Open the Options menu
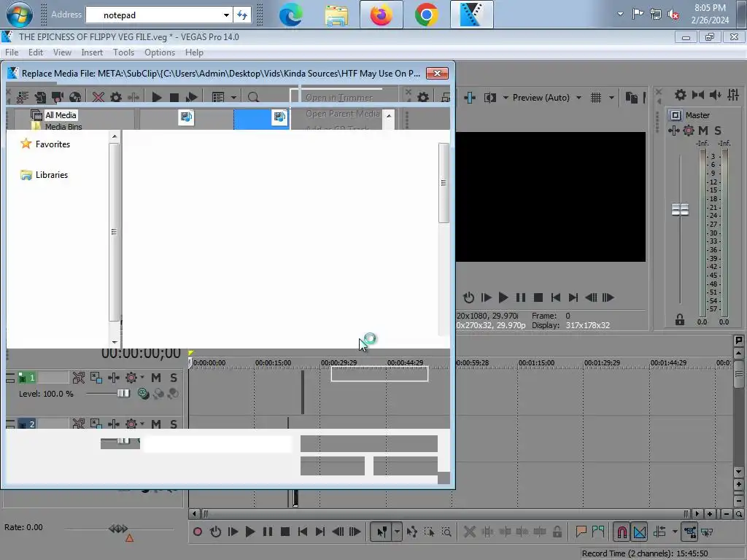The width and height of the screenshot is (747, 560). (x=160, y=52)
